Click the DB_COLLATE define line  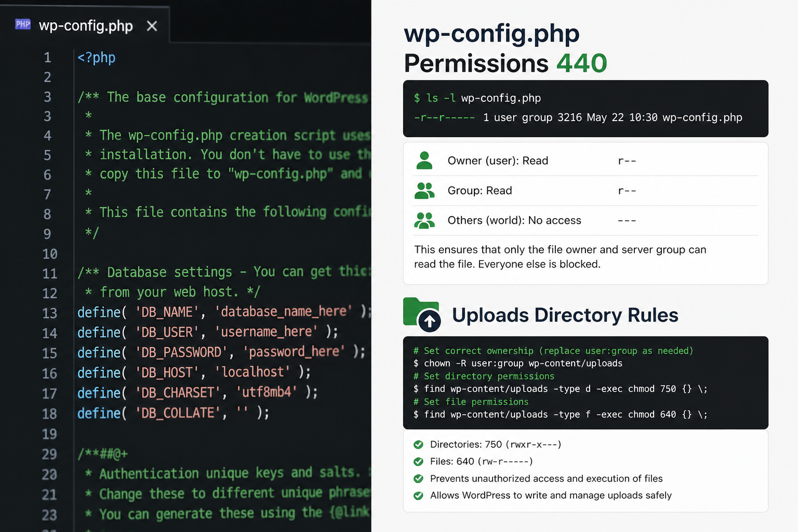[173, 413]
